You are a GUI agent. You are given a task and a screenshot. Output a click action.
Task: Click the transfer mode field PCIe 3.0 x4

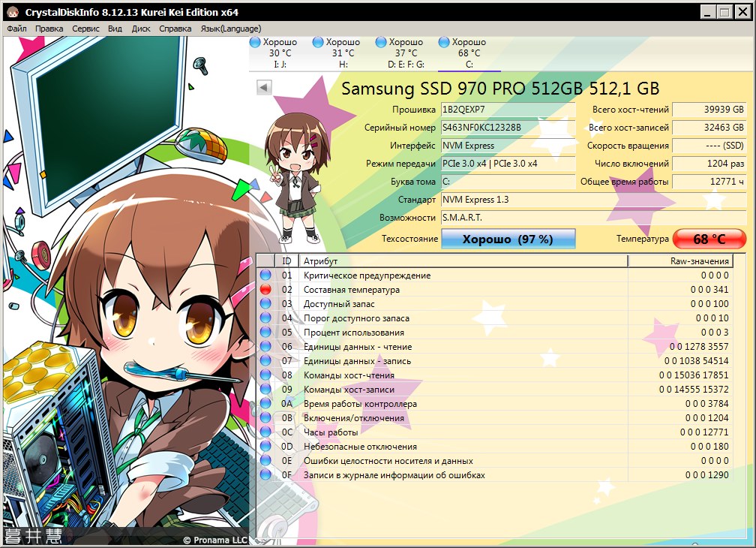tap(508, 164)
